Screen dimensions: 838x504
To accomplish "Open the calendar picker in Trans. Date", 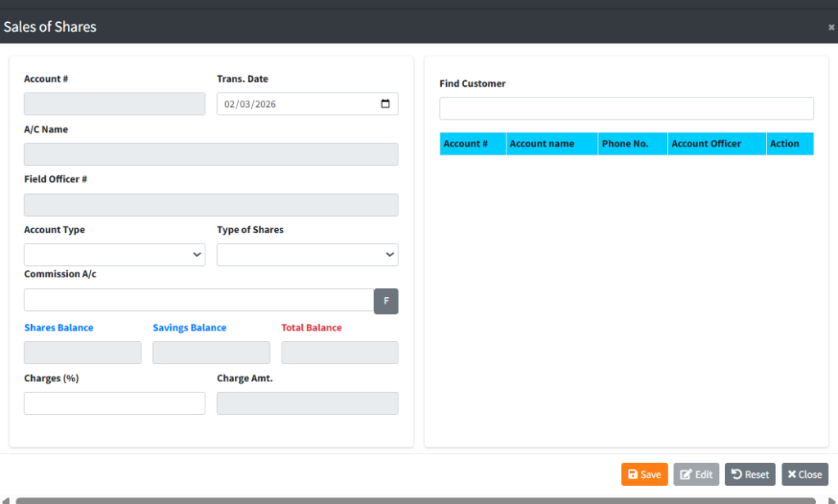I will [385, 104].
